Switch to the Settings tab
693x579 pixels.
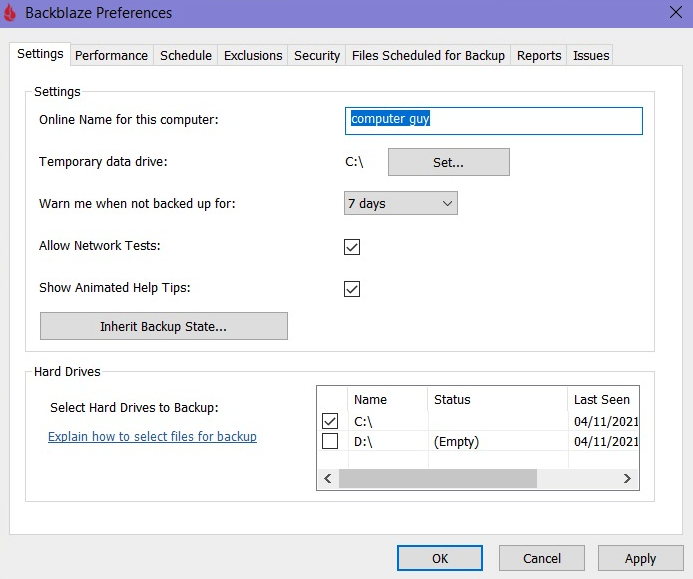pos(40,54)
